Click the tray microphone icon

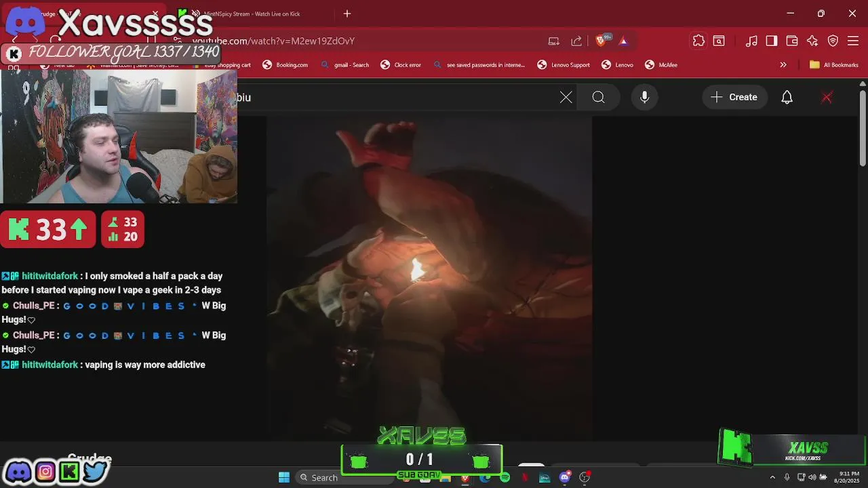click(x=787, y=477)
